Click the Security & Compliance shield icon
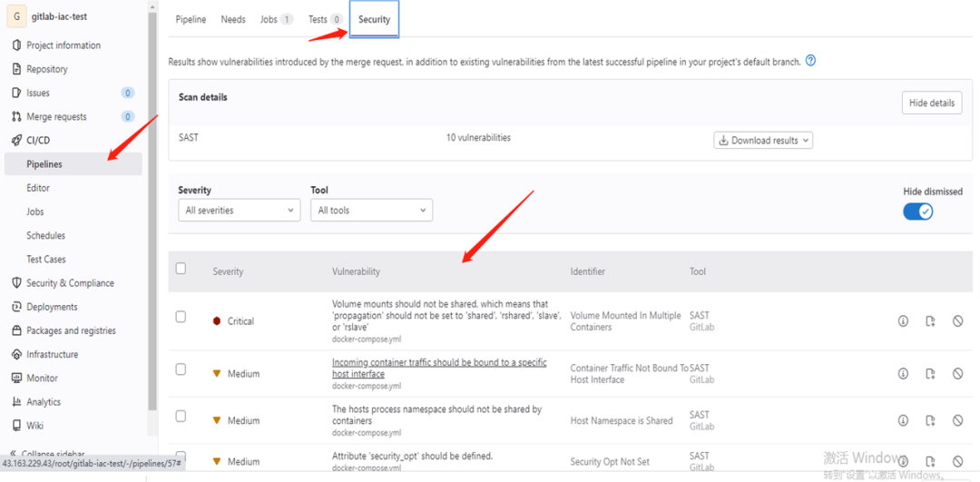Screen dimensions: 980x482 point(17,282)
